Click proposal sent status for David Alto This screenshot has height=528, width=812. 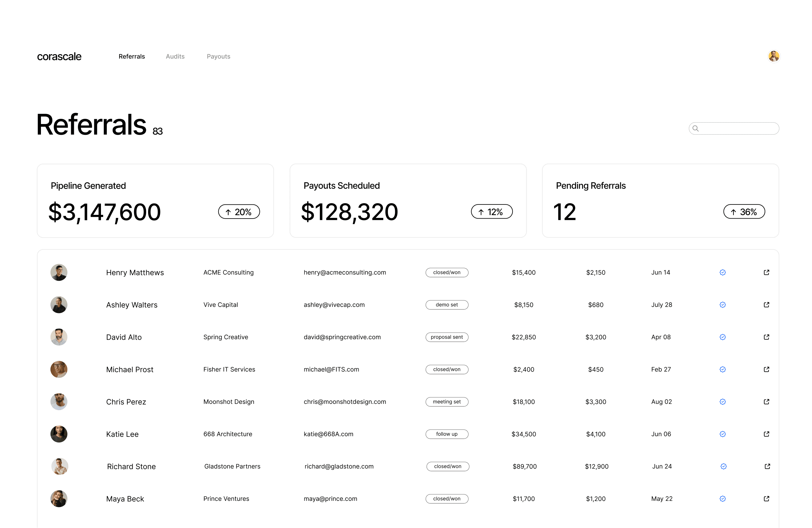coord(447,337)
